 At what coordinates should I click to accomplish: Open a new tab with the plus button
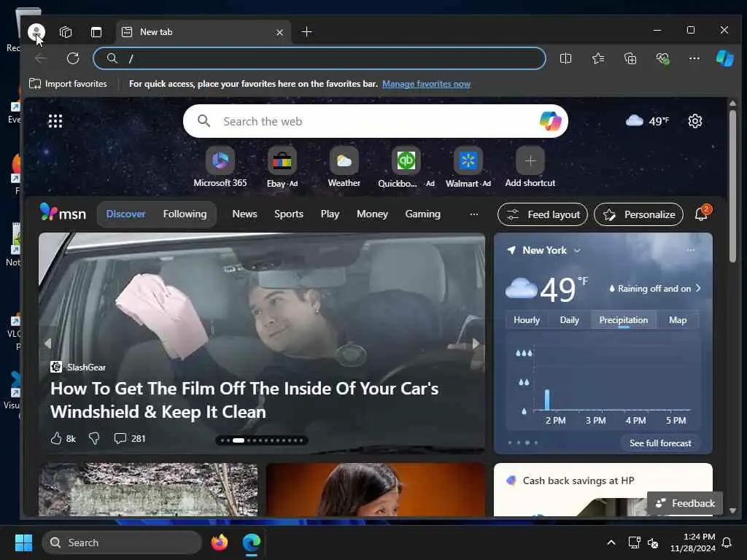(x=307, y=32)
